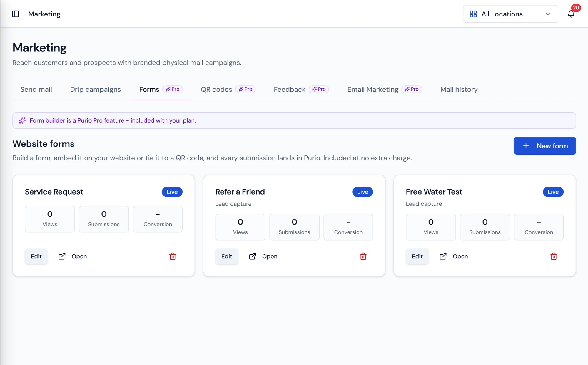Click Submissions stat box in Refer a Friend
This screenshot has height=365, width=588.
[x=294, y=227]
